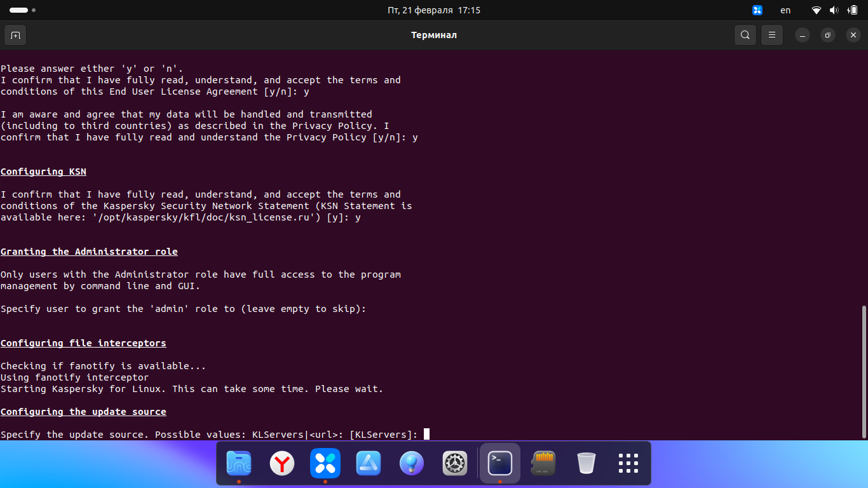Open the memory chip app in dock

pos(543,463)
